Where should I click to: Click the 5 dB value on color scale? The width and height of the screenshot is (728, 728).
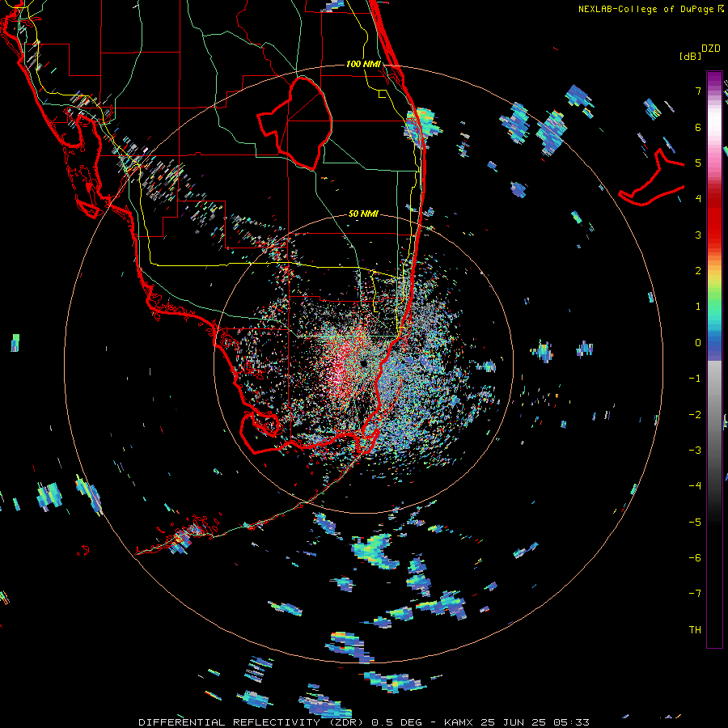click(x=698, y=163)
